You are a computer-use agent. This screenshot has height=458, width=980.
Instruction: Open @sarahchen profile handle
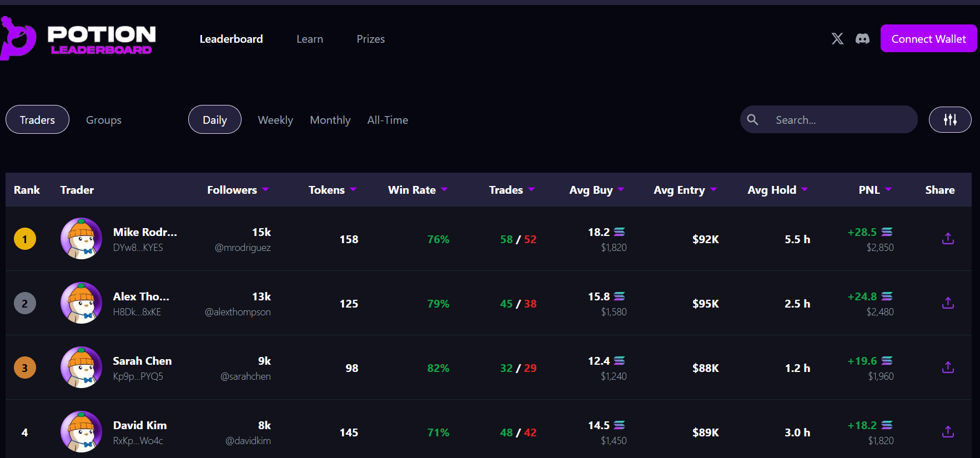tap(245, 376)
